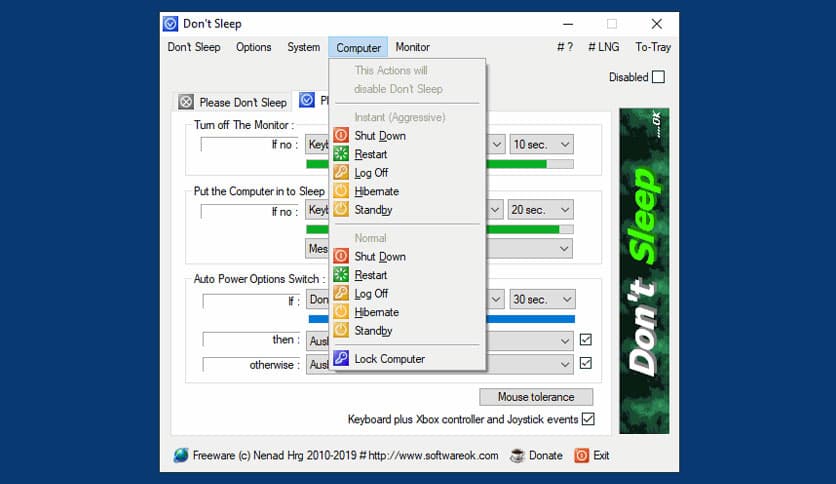Image resolution: width=836 pixels, height=484 pixels.
Task: Click the instant Restart green icon
Action: pyautogui.click(x=341, y=154)
